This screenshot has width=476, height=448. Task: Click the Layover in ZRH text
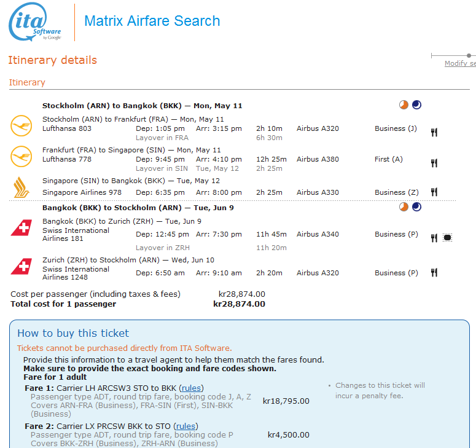163,248
